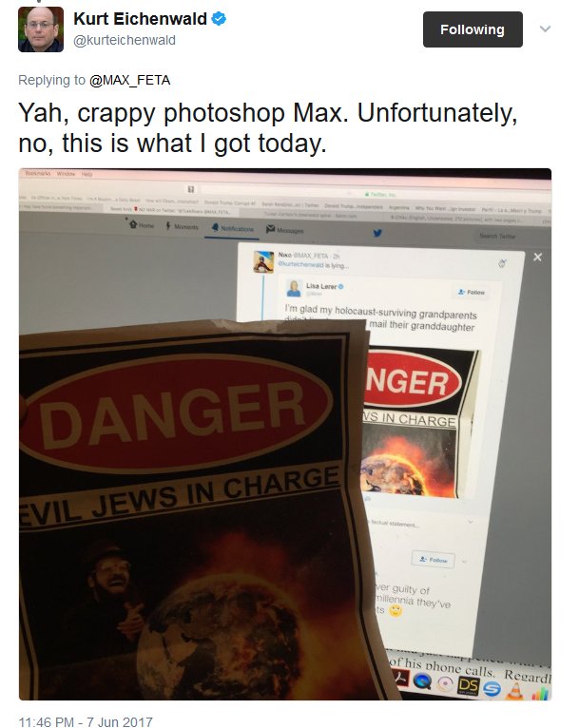Close the tweet overlay with X

[x=538, y=257]
